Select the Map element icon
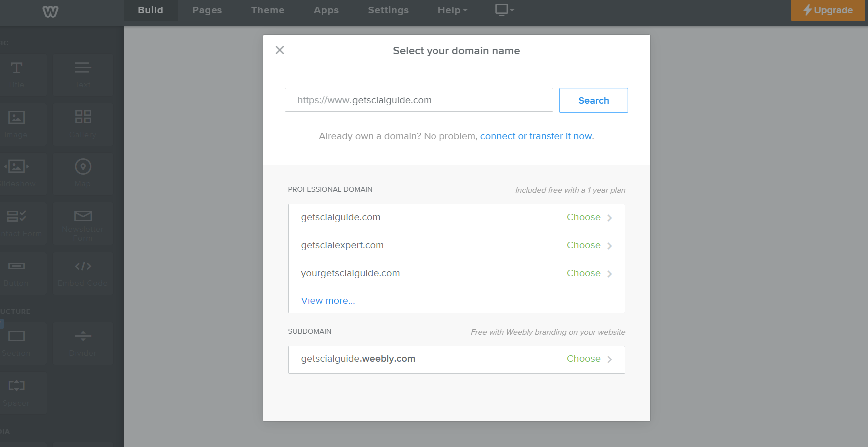Screen dimensions: 868x447 pos(83,166)
